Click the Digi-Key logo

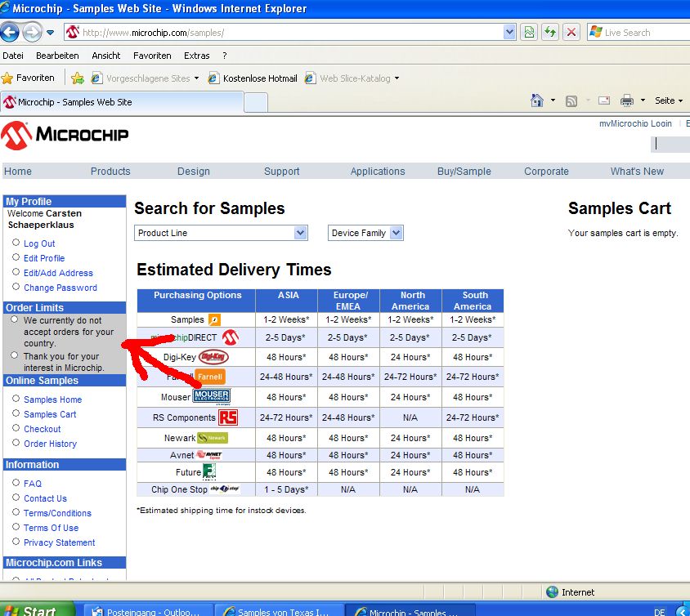[213, 357]
